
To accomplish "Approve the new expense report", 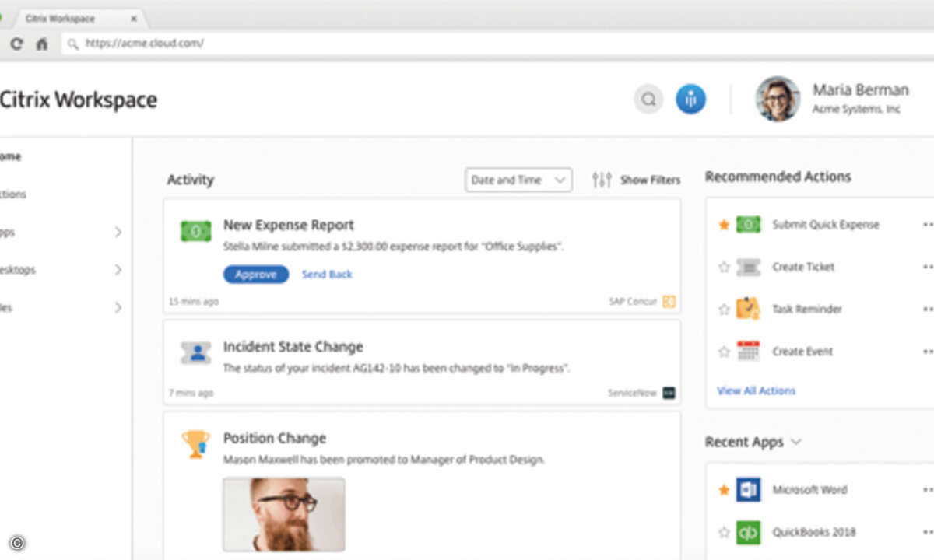I will pyautogui.click(x=256, y=274).
